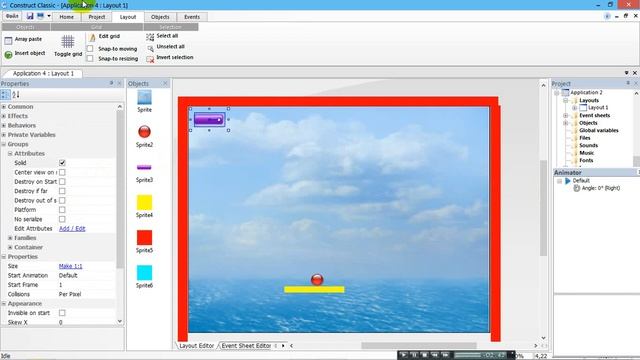Toggle Destroy if far attribute
This screenshot has height=360, width=640.
62,191
